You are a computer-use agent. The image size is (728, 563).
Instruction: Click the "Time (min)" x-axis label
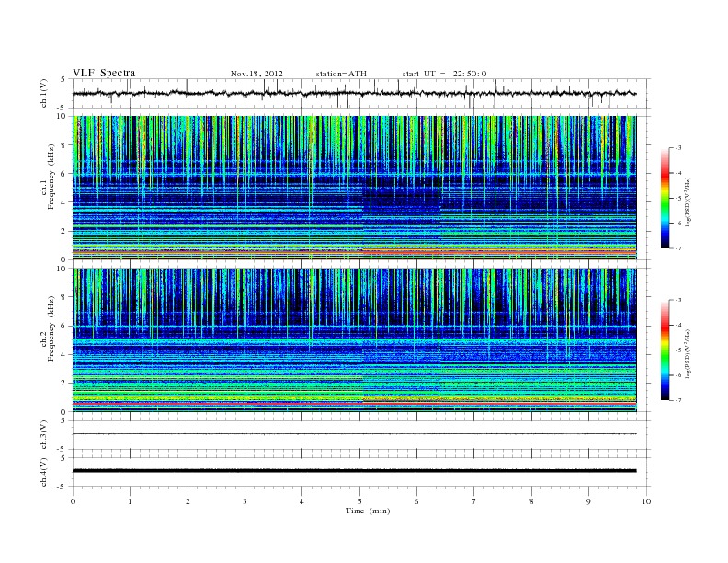pyautogui.click(x=368, y=511)
